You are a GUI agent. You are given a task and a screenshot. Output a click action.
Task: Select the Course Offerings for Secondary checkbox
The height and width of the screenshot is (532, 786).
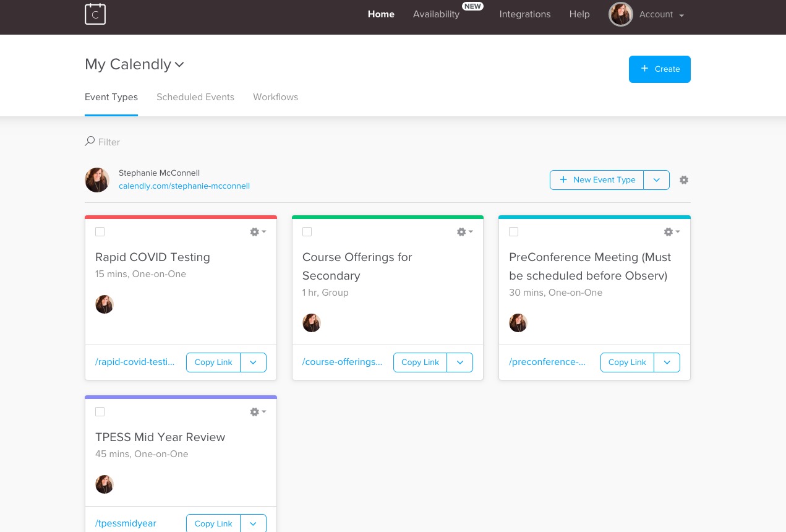[x=307, y=232]
